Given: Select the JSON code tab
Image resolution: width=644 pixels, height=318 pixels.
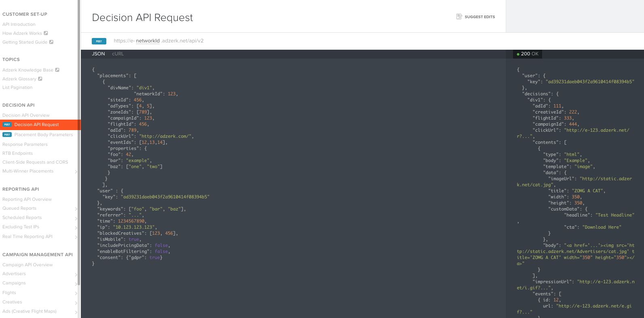Looking at the screenshot, I should (98, 54).
